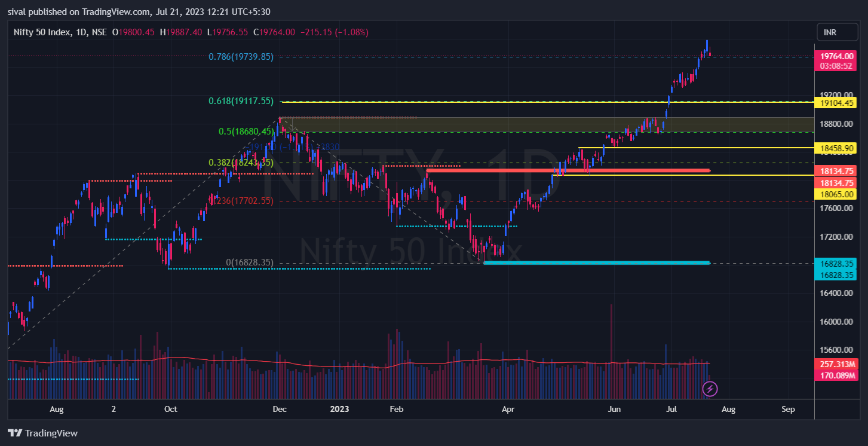Click the 257.313M volume average label
The width and height of the screenshot is (868, 446).
pos(836,364)
